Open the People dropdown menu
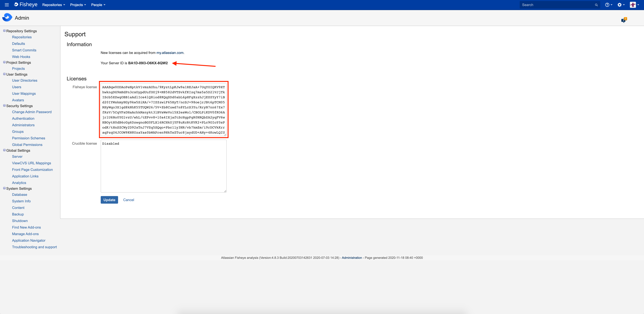Screen dimensions: 644x314 point(98,5)
